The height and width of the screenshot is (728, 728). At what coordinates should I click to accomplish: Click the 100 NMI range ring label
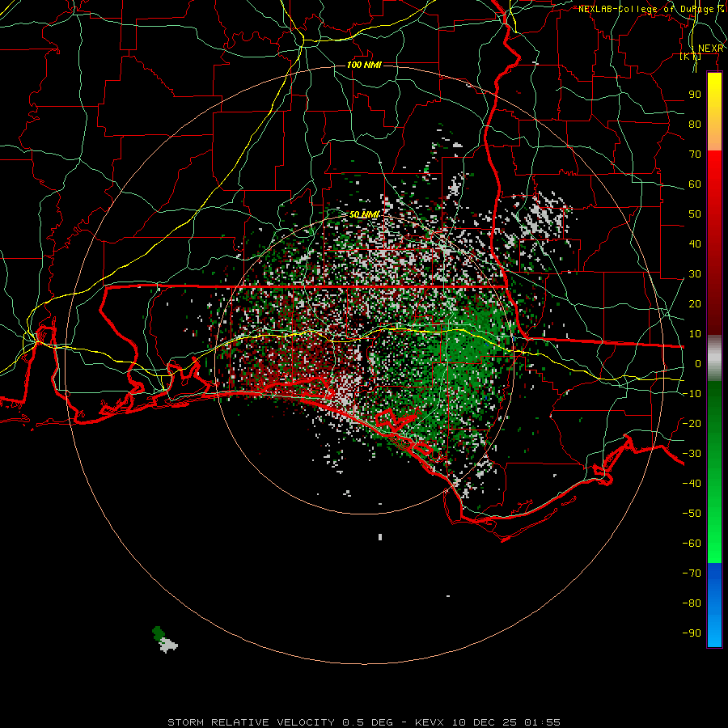[x=365, y=65]
